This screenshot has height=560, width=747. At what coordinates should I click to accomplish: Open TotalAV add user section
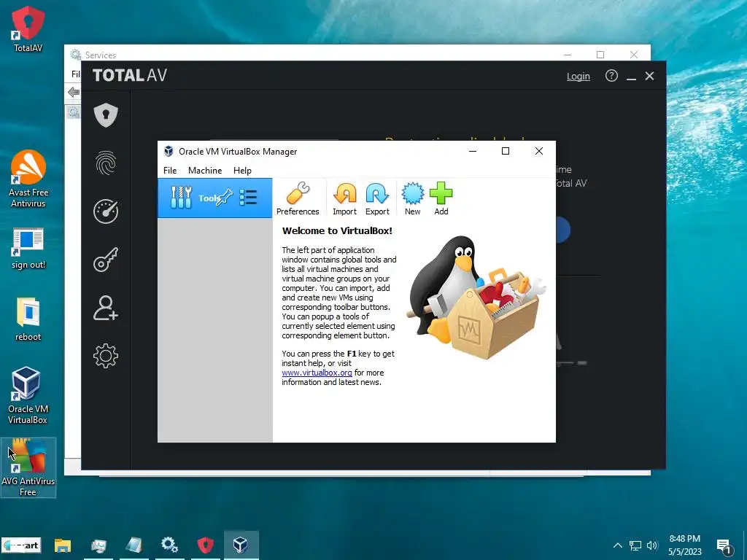[x=106, y=308]
